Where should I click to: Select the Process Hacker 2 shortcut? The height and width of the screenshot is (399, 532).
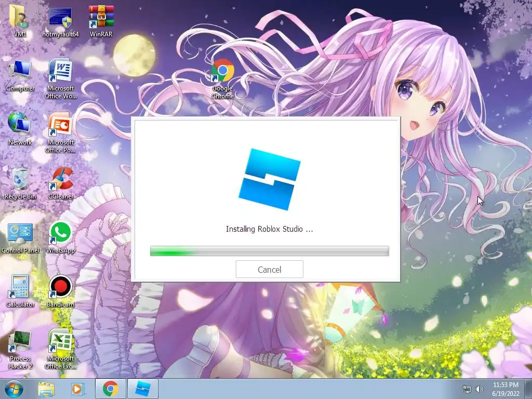point(20,350)
